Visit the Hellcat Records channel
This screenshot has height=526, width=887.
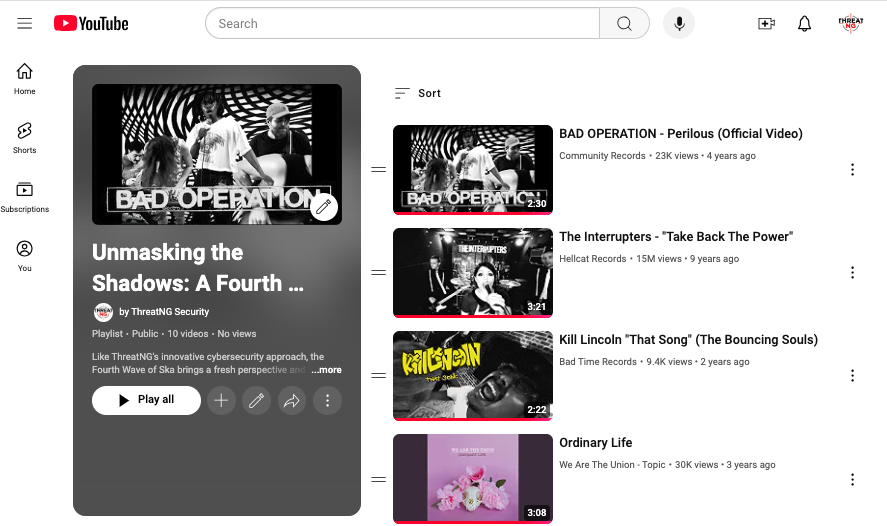[592, 258]
